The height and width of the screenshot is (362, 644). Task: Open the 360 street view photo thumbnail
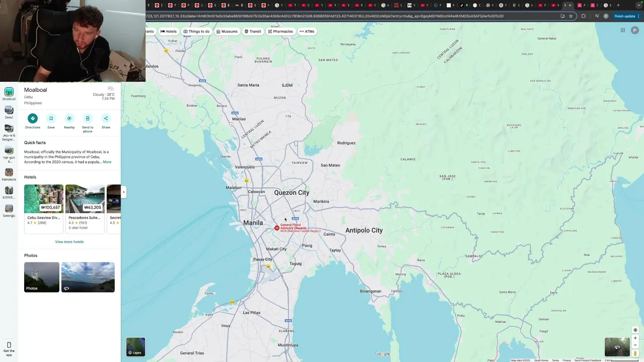(88, 277)
